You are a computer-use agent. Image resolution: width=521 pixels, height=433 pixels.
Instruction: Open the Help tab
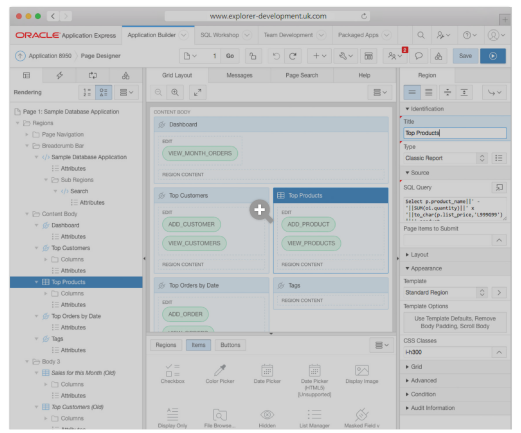[x=364, y=75]
